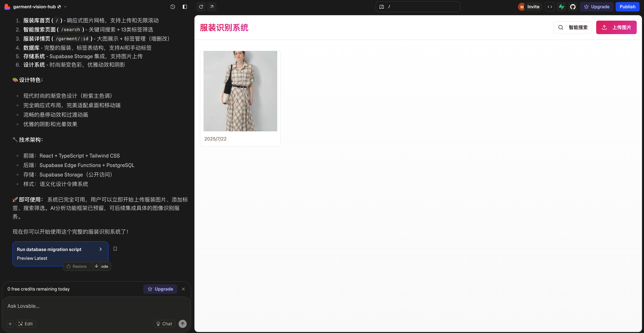644x333 pixels.
Task: Open the GitHub integration icon
Action: [x=573, y=7]
